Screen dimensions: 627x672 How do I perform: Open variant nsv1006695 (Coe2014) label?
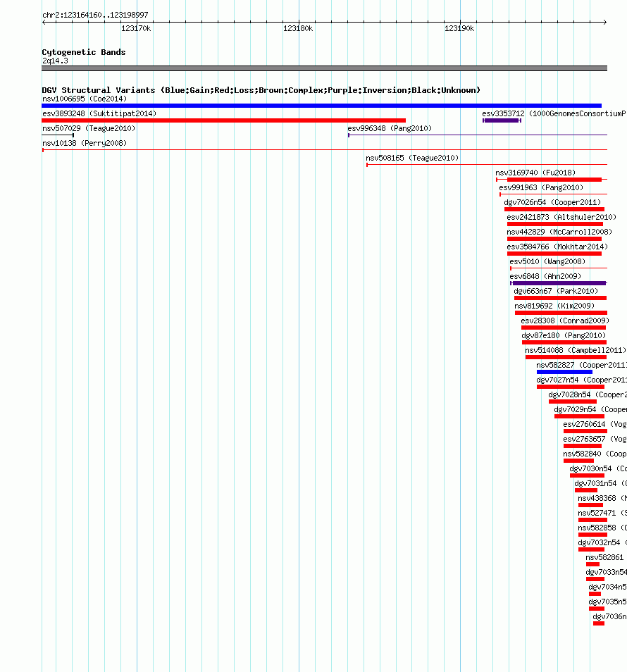(x=85, y=99)
